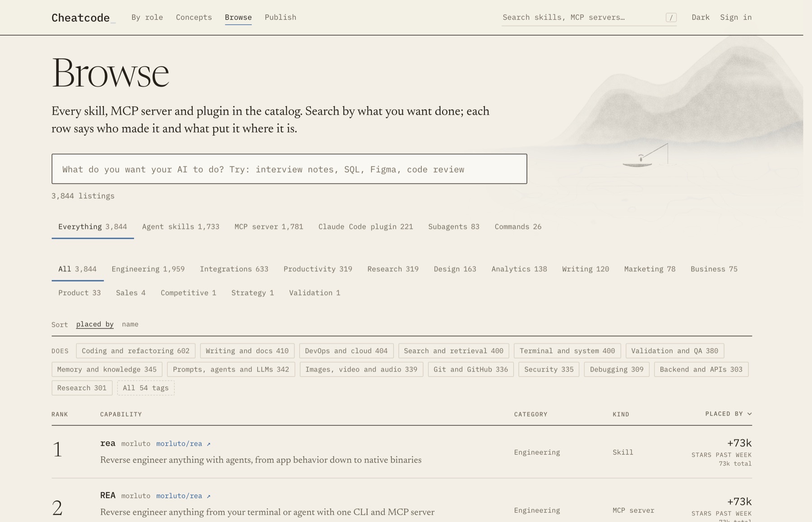Click Sign in
The image size is (812, 522).
click(736, 17)
